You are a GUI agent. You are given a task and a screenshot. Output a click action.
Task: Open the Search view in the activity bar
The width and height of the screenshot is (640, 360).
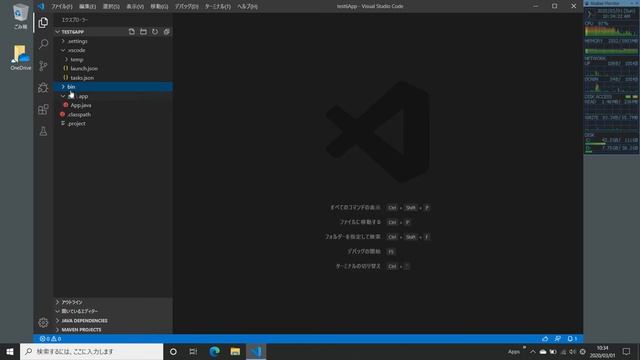(x=43, y=44)
